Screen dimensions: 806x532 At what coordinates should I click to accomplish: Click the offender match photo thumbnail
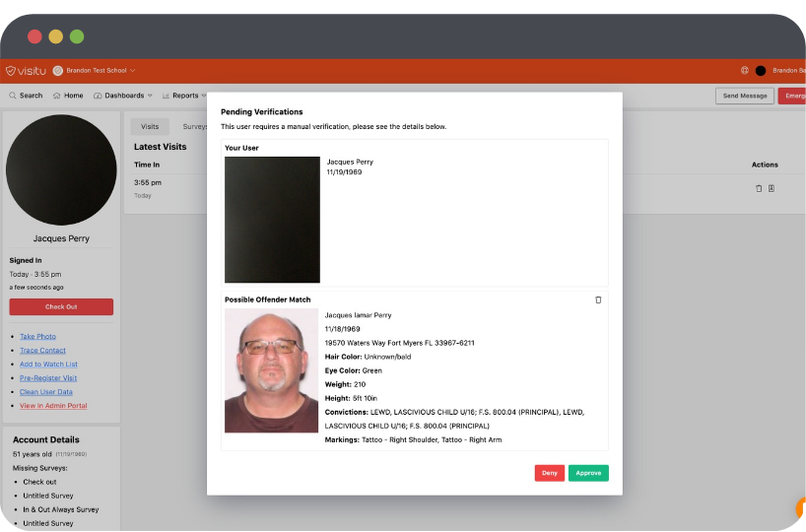[x=272, y=371]
